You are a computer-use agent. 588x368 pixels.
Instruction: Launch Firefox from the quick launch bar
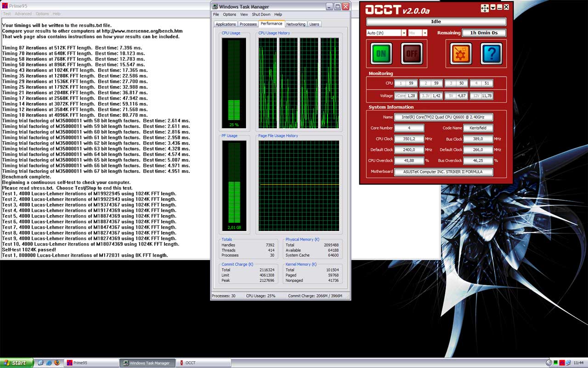tap(57, 362)
